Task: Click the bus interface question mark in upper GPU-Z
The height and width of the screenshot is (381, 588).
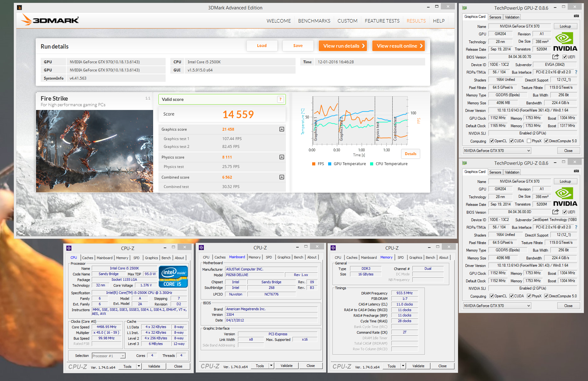Action: [x=576, y=72]
